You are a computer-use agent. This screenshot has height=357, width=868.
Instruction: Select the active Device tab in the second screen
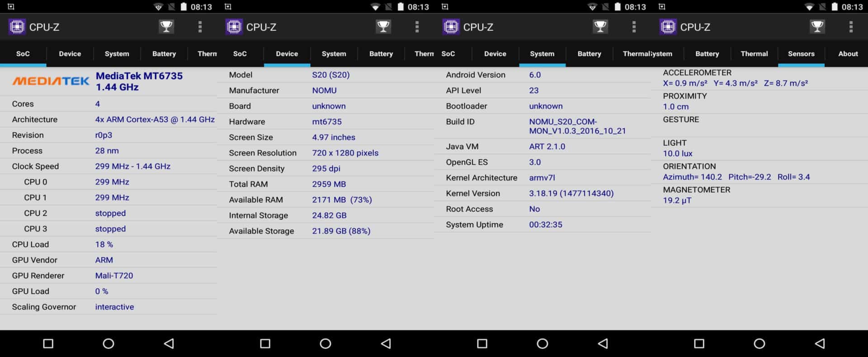click(287, 53)
